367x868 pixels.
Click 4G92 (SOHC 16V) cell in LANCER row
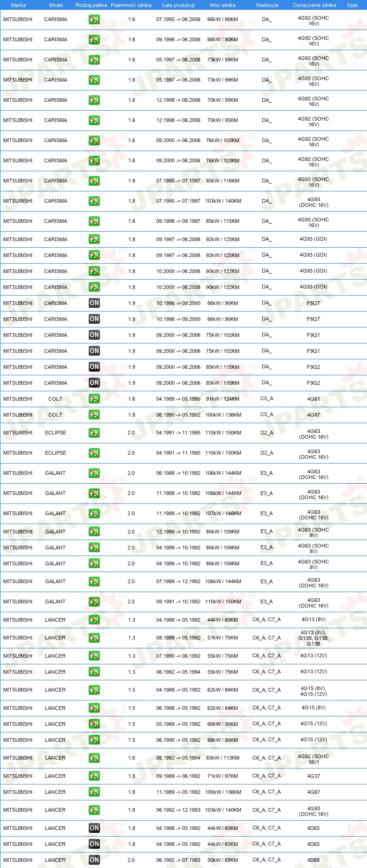tap(313, 759)
